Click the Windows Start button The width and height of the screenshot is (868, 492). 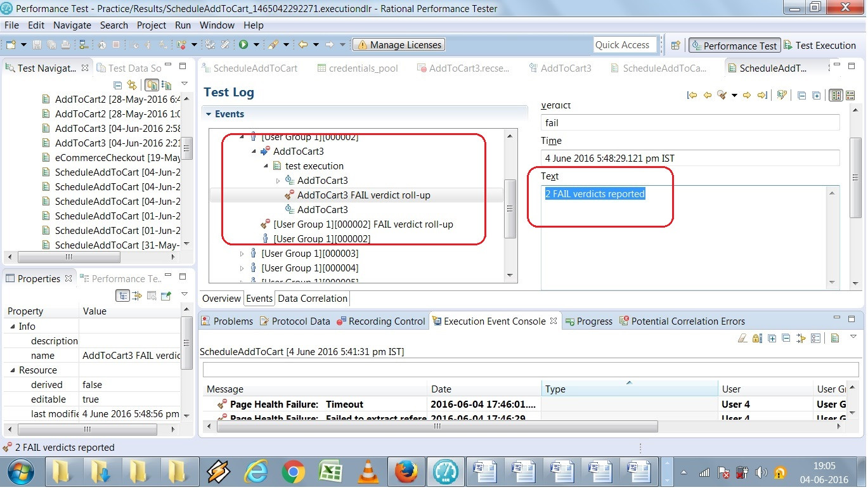click(x=20, y=472)
